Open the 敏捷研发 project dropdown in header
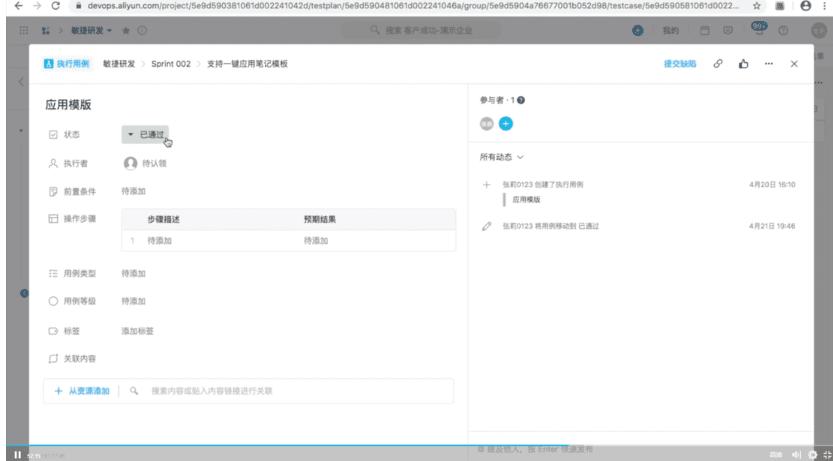Screen dimensions: 833x461 (91, 31)
